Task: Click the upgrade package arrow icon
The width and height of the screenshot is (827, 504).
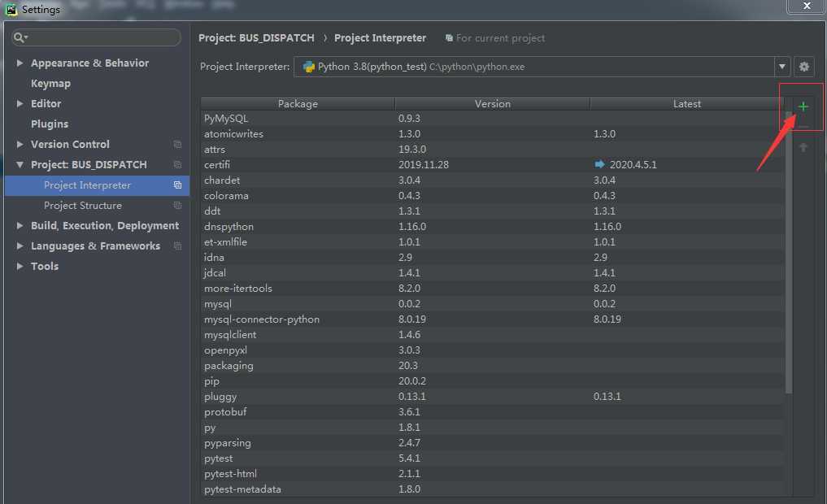Action: (x=803, y=148)
